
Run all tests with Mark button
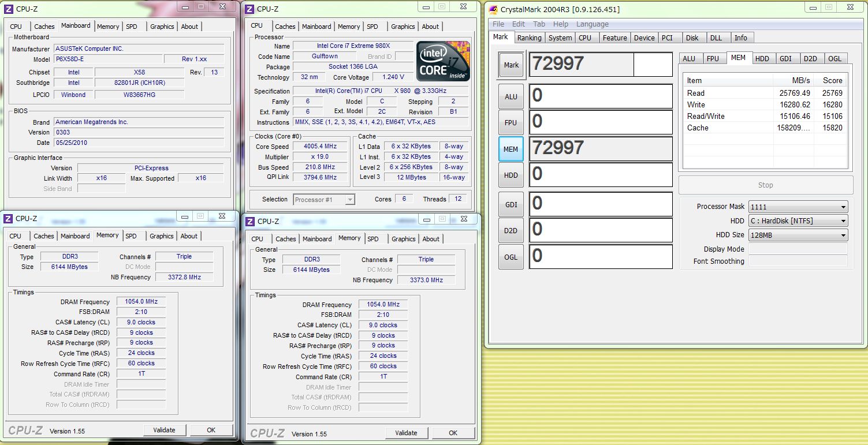pos(511,65)
